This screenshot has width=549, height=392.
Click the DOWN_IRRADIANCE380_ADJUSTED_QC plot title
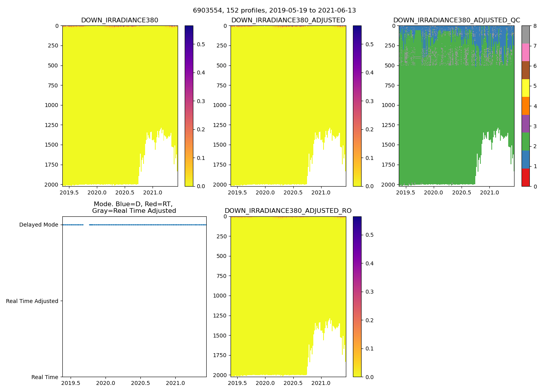(456, 20)
